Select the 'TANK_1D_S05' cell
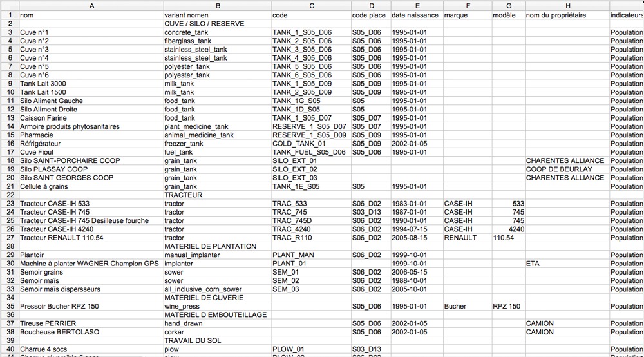Viewport: 644px width, 357px height. point(311,110)
